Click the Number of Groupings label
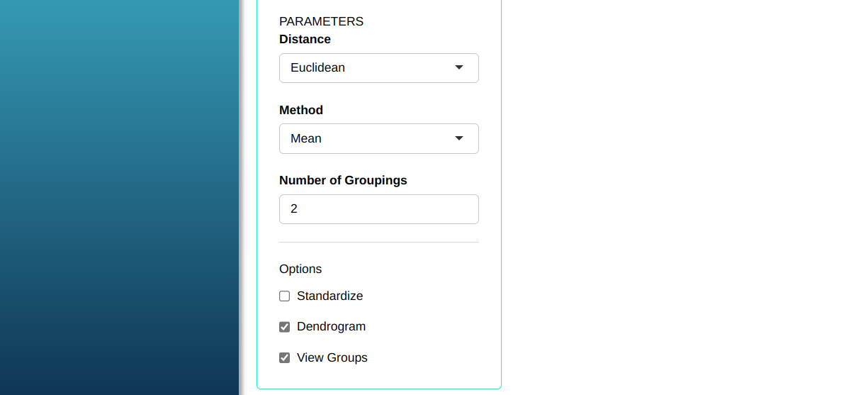The width and height of the screenshot is (868, 395). coord(343,180)
